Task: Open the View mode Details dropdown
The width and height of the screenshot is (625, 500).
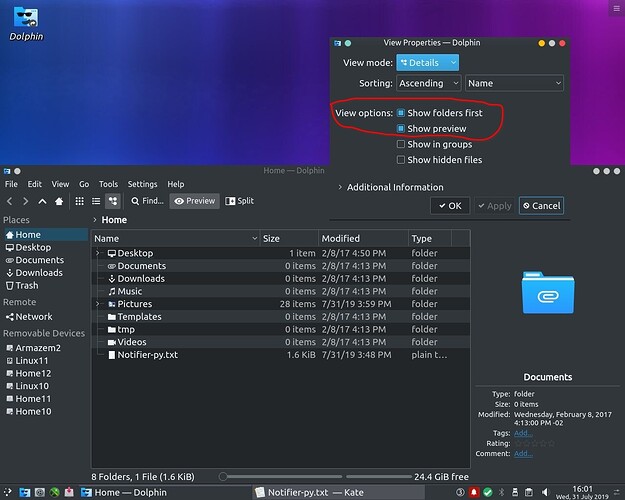Action: 428,62
